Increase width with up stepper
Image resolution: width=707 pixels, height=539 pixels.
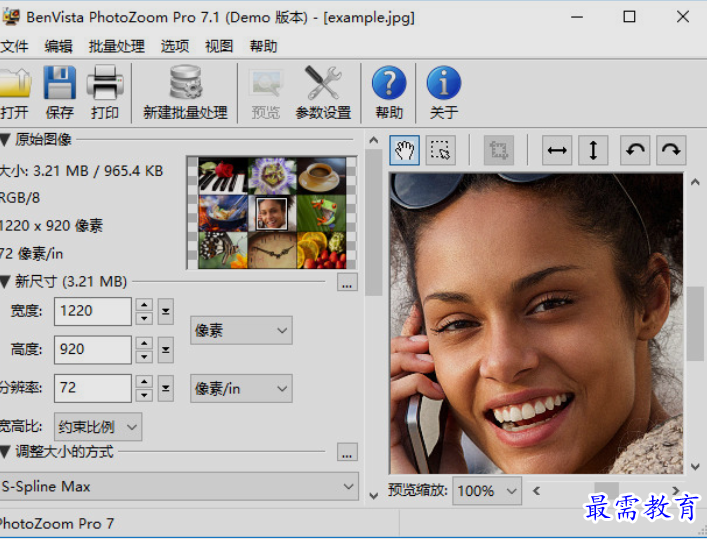(x=144, y=304)
